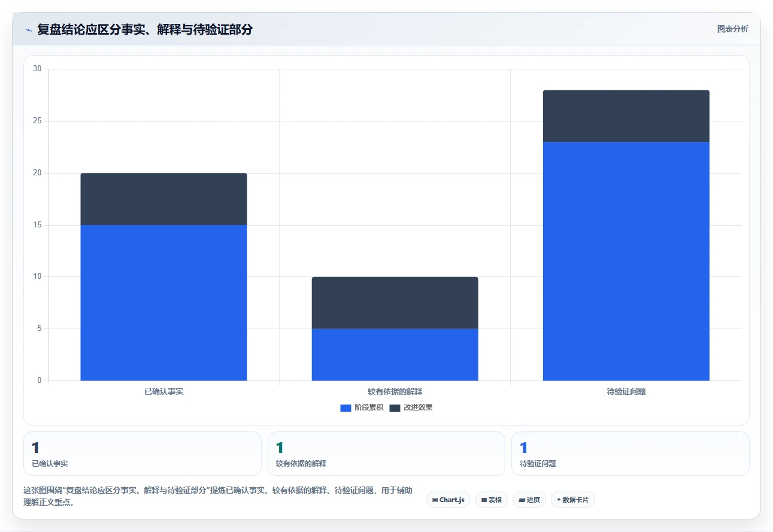Click the chart title 复盘结论应区分事实、解释与待验证部分
Viewport: 773px width, 532px height.
pos(145,29)
